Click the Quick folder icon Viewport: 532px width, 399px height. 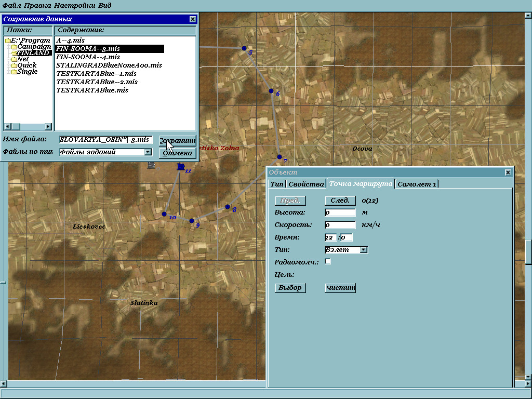click(x=14, y=65)
